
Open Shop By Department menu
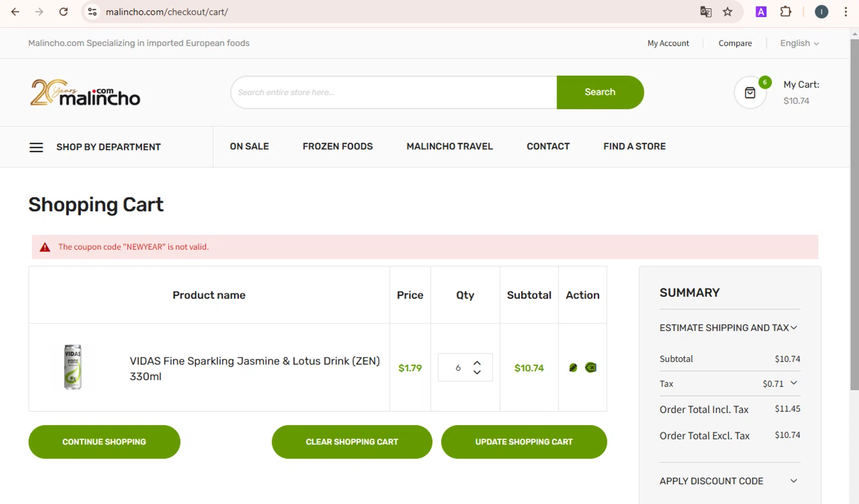tap(108, 147)
